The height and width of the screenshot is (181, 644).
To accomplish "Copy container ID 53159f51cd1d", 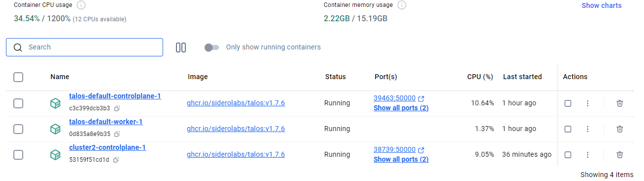I will coord(116,160).
